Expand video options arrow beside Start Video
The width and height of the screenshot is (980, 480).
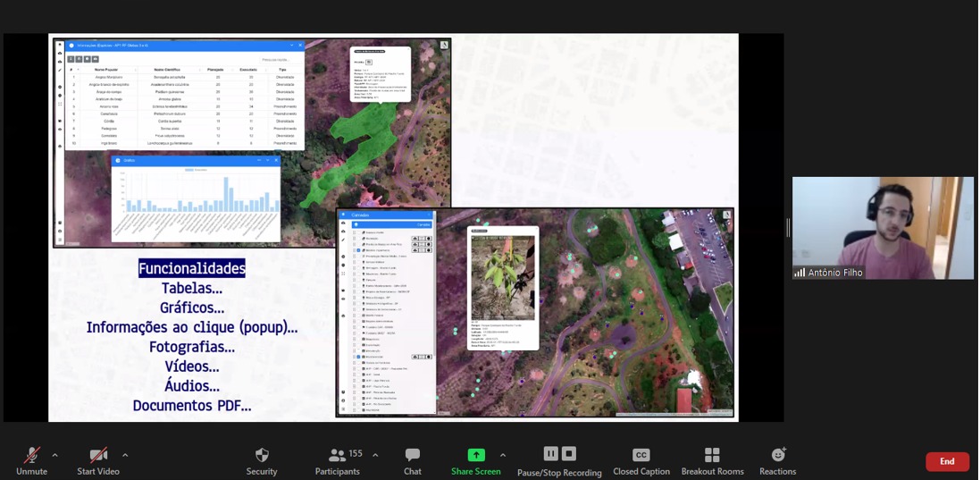pyautogui.click(x=125, y=455)
